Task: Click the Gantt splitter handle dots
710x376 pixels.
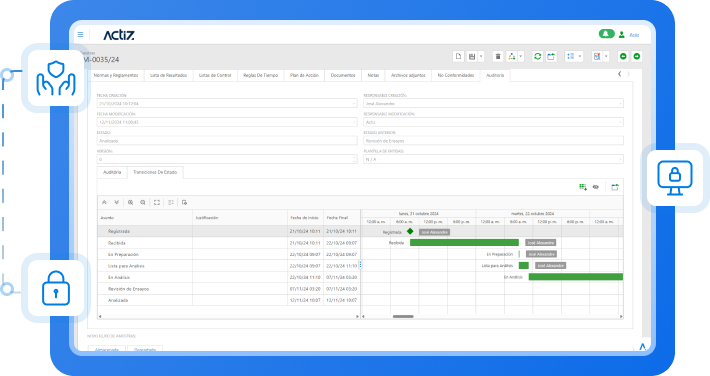Action: pyautogui.click(x=360, y=265)
